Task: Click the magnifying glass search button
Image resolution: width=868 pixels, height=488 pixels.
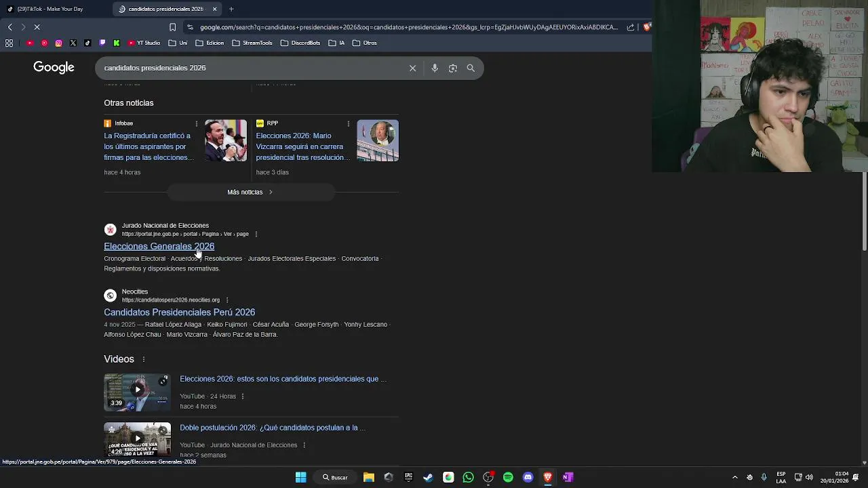Action: tap(471, 68)
